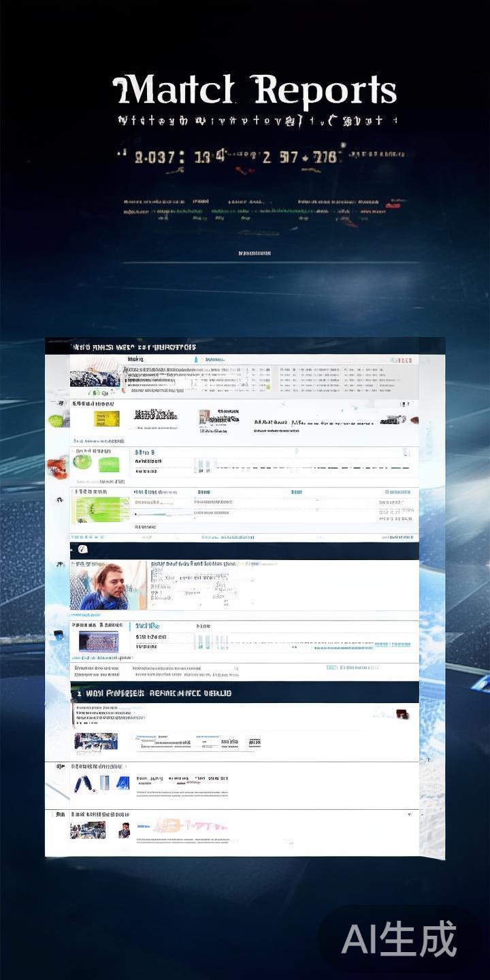Viewport: 490px width, 980px height.
Task: Click the small dropdown arrow at bottom row's right
Action: (x=409, y=814)
